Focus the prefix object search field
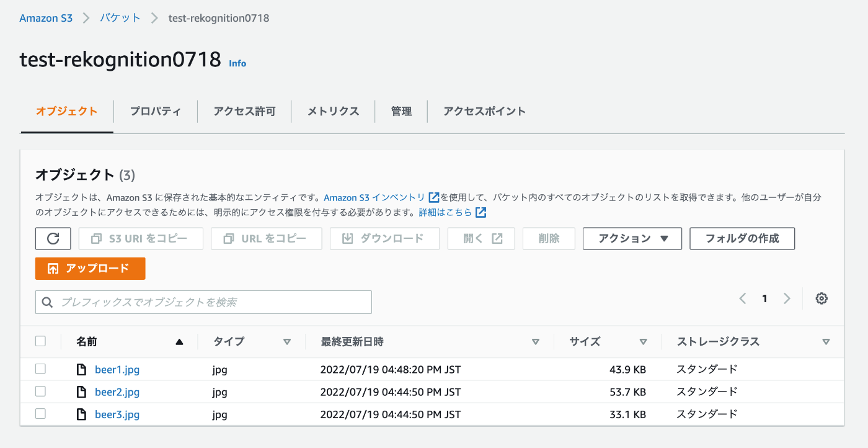This screenshot has width=868, height=448. (203, 302)
